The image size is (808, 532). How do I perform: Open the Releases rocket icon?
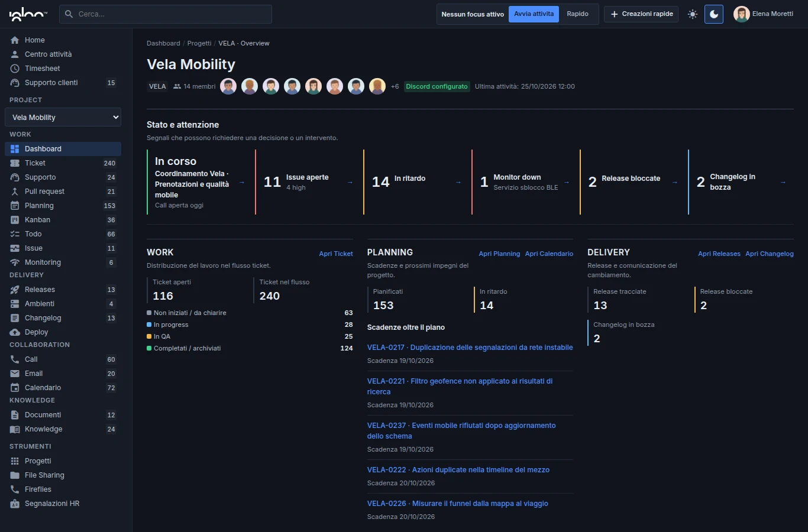pyautogui.click(x=15, y=290)
